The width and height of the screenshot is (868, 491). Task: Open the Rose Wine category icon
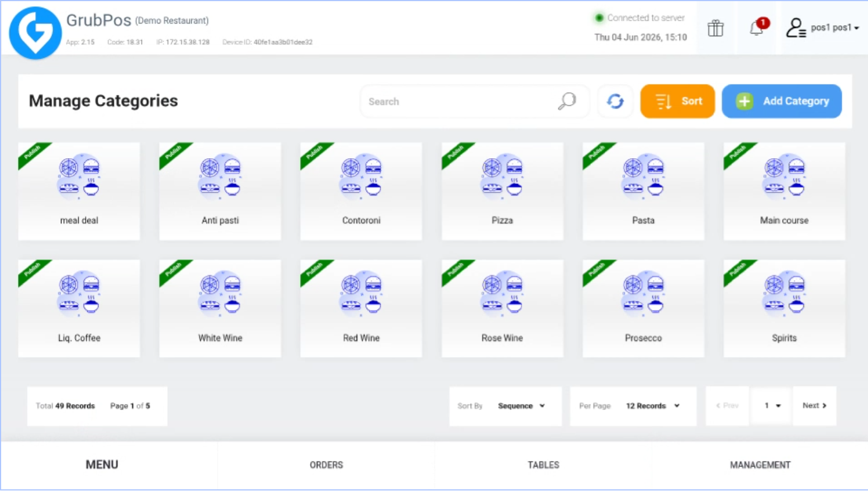502,294
